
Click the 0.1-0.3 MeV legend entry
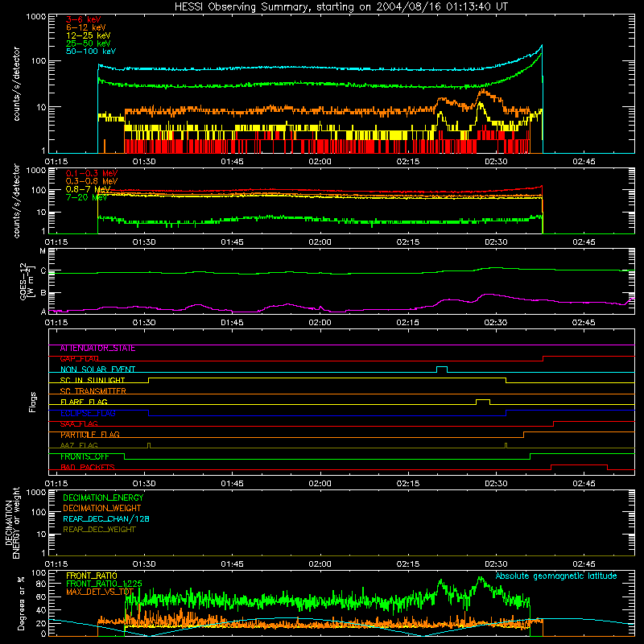[x=92, y=173]
